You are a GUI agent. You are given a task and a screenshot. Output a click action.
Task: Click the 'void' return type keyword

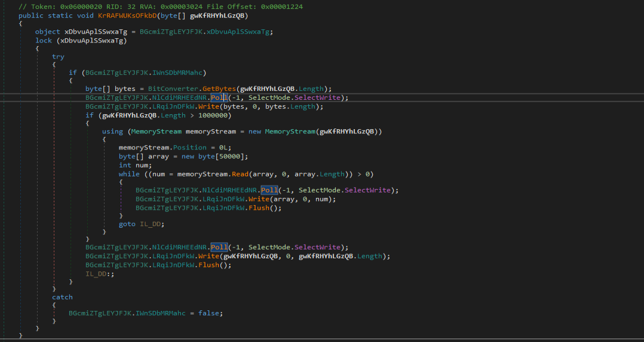tap(85, 16)
